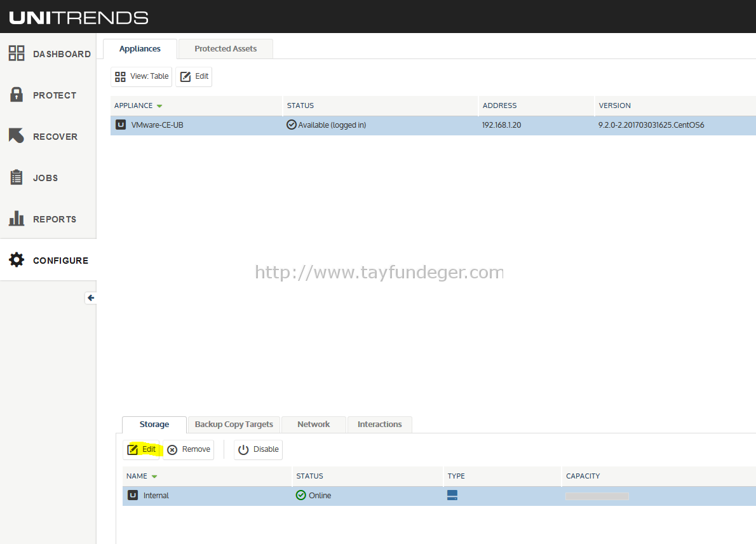Viewport: 756px width, 544px height.
Task: Click the CAPACITY column header
Action: pos(659,476)
